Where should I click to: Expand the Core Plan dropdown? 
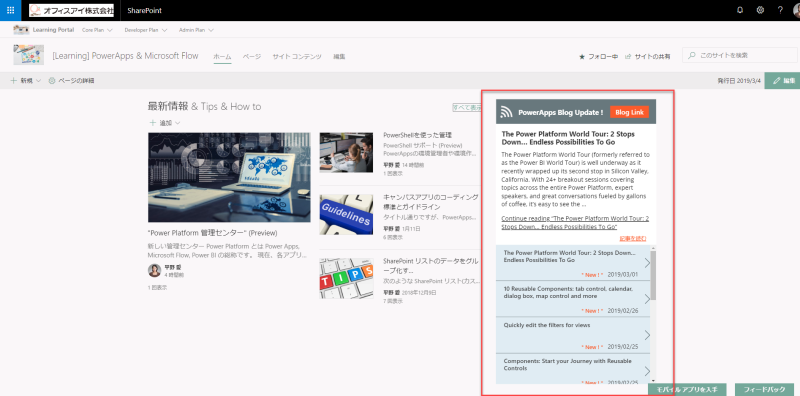point(97,30)
